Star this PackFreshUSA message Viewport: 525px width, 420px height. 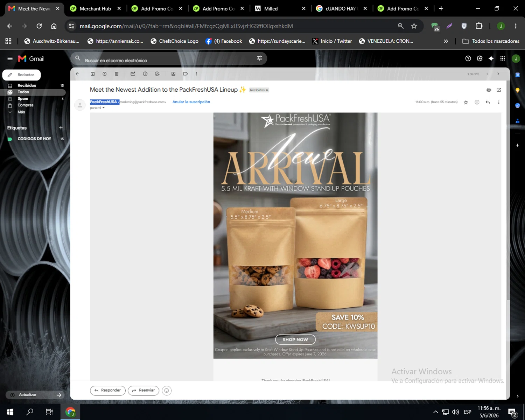(x=466, y=102)
